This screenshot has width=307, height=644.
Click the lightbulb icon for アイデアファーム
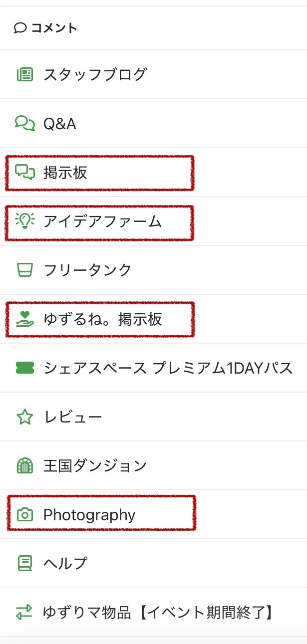tap(24, 221)
